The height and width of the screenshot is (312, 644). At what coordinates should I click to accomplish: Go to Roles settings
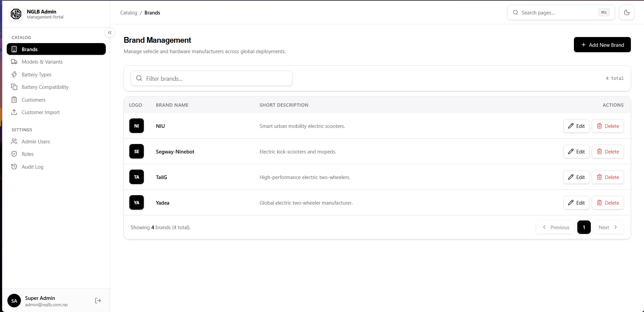(56, 154)
